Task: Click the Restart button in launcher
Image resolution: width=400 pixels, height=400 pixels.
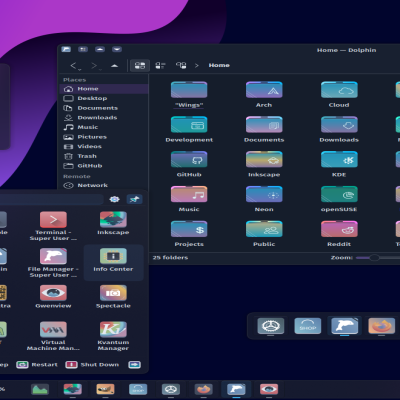Action: coord(37,365)
